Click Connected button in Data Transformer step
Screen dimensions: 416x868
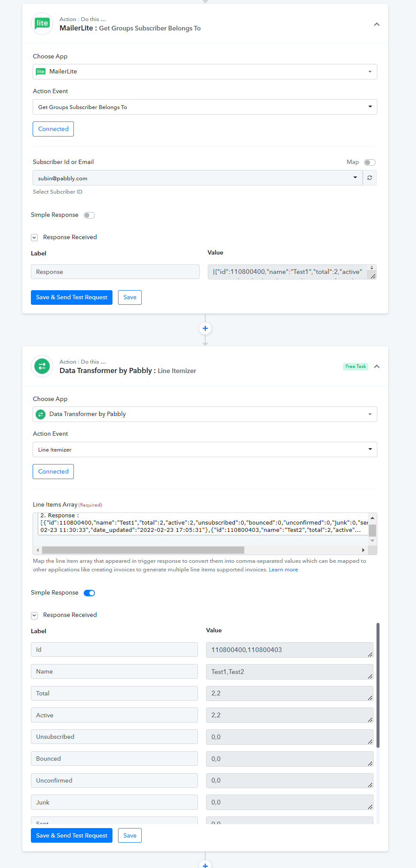click(x=53, y=471)
